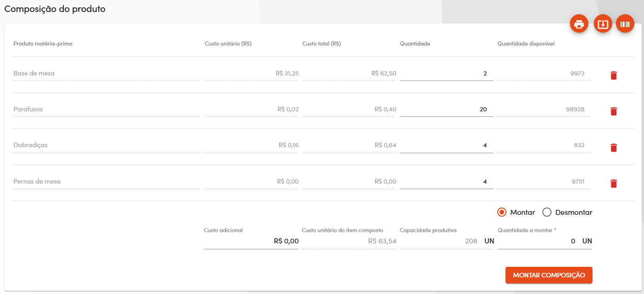Click the barcode icon button

pyautogui.click(x=625, y=24)
